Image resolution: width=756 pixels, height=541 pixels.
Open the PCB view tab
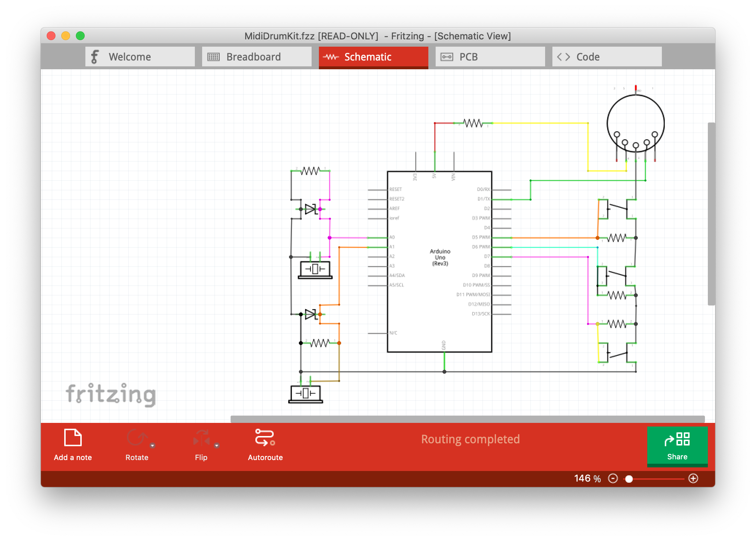pyautogui.click(x=490, y=57)
